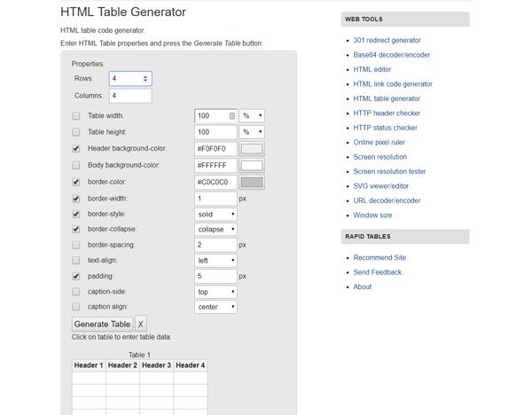Open the border-color gray swatch
Image resolution: width=532 pixels, height=415 pixels.
tap(252, 182)
